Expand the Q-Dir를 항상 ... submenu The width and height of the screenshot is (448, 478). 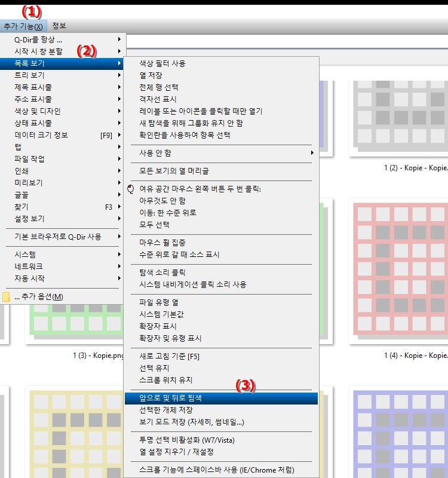(63, 39)
